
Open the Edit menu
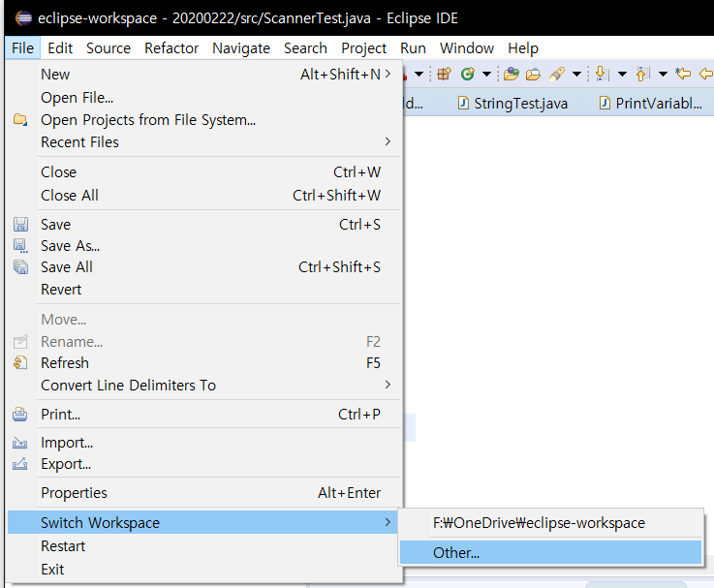[x=60, y=47]
